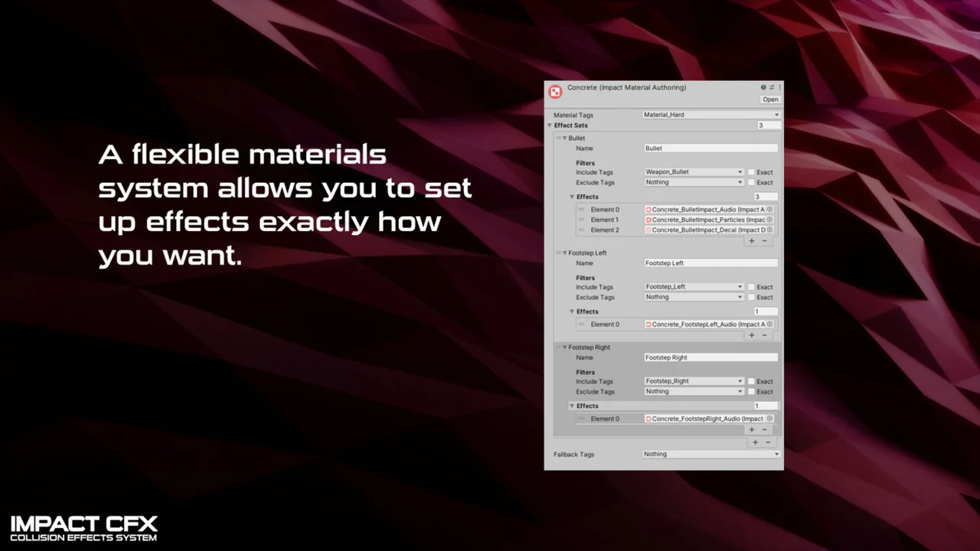This screenshot has width=980, height=551.
Task: Open the Material Tags dropdown showing Material_Hard
Action: [x=710, y=115]
